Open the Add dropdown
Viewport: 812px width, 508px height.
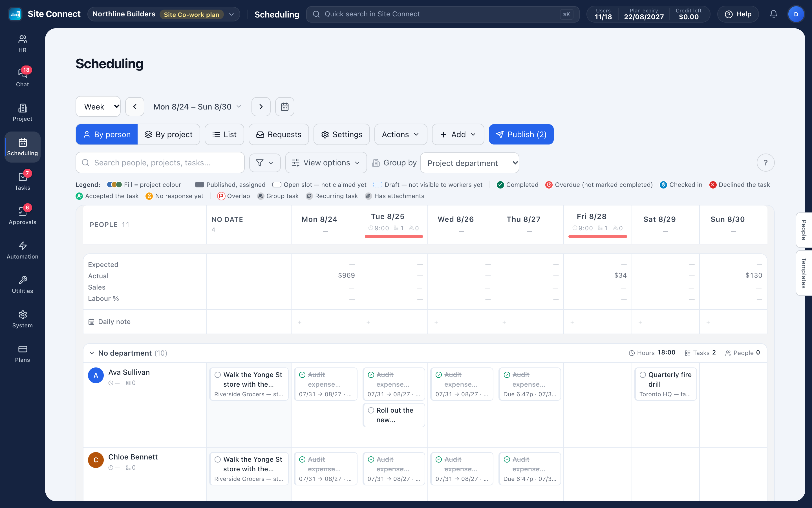click(x=458, y=134)
